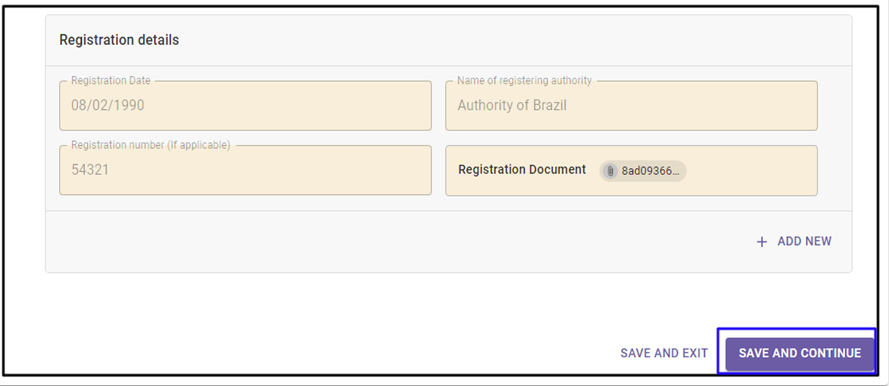Click the Authority of Brazil text
The height and width of the screenshot is (386, 889).
(x=512, y=105)
